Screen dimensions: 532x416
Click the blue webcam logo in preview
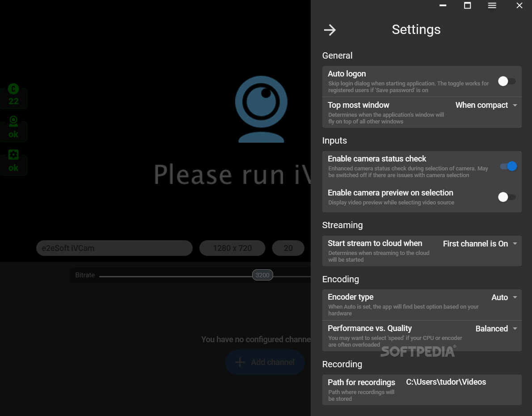tap(261, 109)
